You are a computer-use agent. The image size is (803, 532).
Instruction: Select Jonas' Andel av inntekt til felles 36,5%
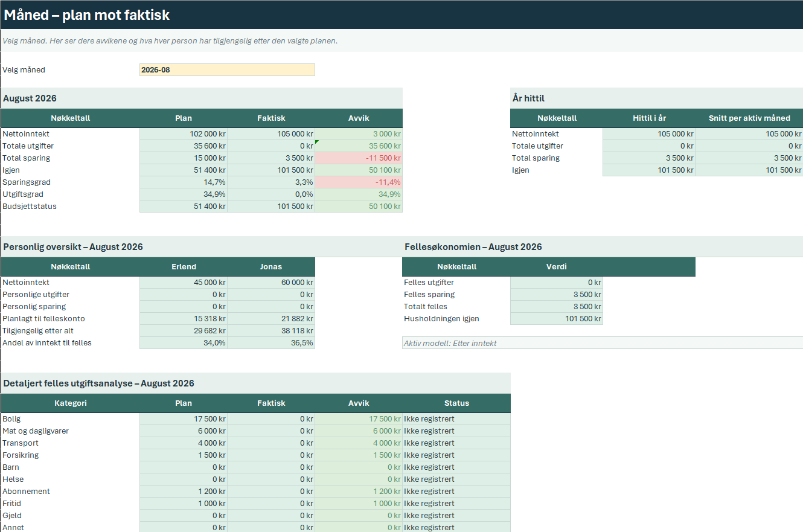click(x=271, y=343)
